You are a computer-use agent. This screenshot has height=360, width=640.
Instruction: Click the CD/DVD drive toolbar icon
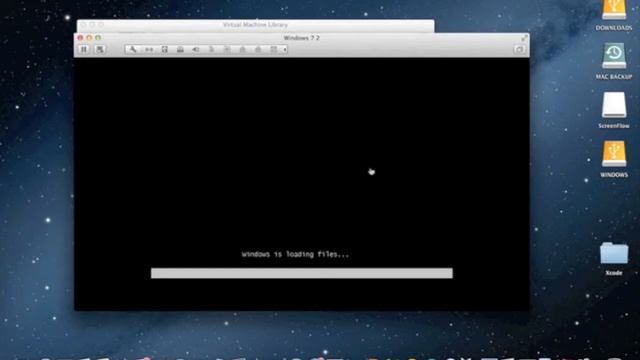pos(180,49)
